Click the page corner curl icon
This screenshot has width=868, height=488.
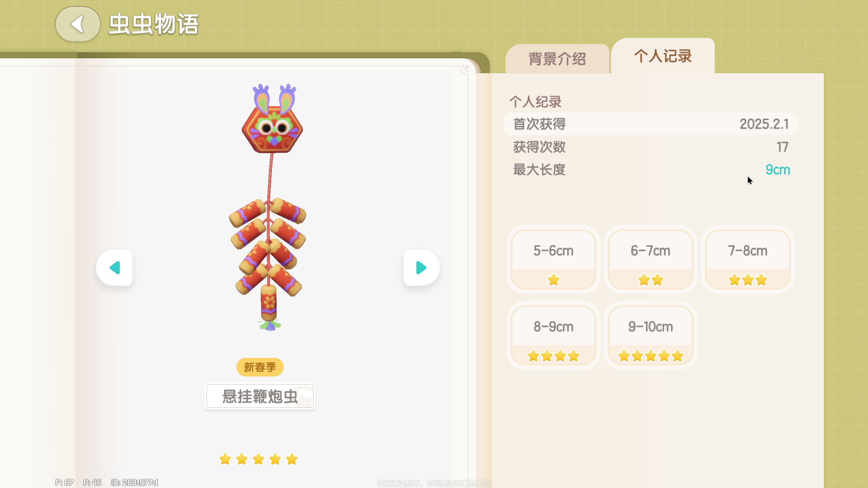[466, 68]
